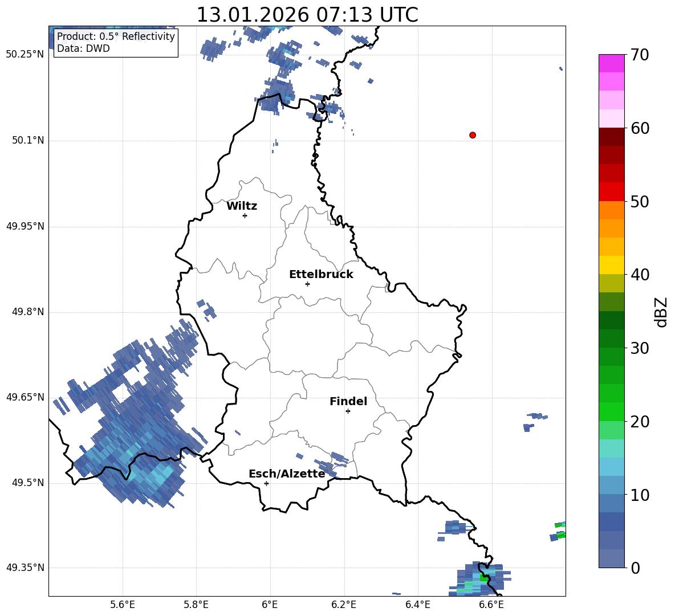This screenshot has height=616, width=675.
Task: Click the yellow 40 dBZ color band
Action: (x=611, y=265)
